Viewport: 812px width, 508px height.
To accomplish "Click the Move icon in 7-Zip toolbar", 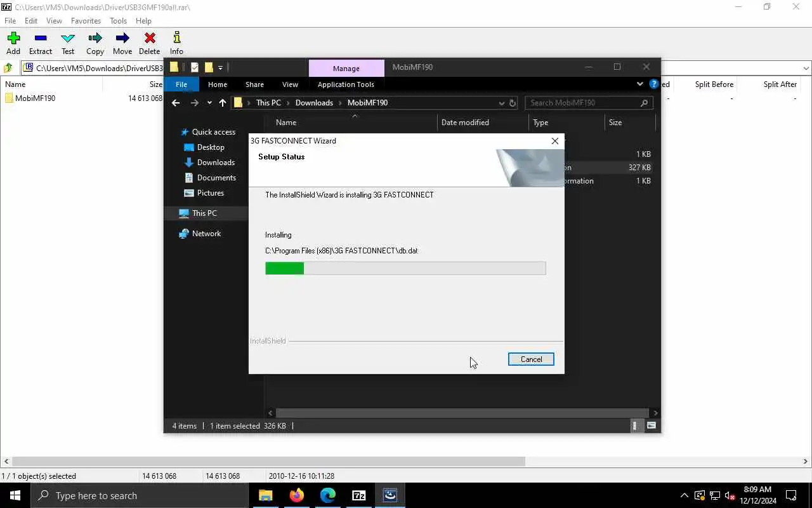I will pyautogui.click(x=122, y=39).
